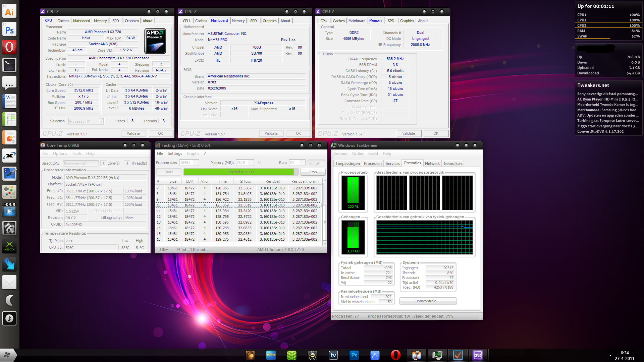
Task: Open the chat bubble app in the dock
Action: [x=9, y=83]
